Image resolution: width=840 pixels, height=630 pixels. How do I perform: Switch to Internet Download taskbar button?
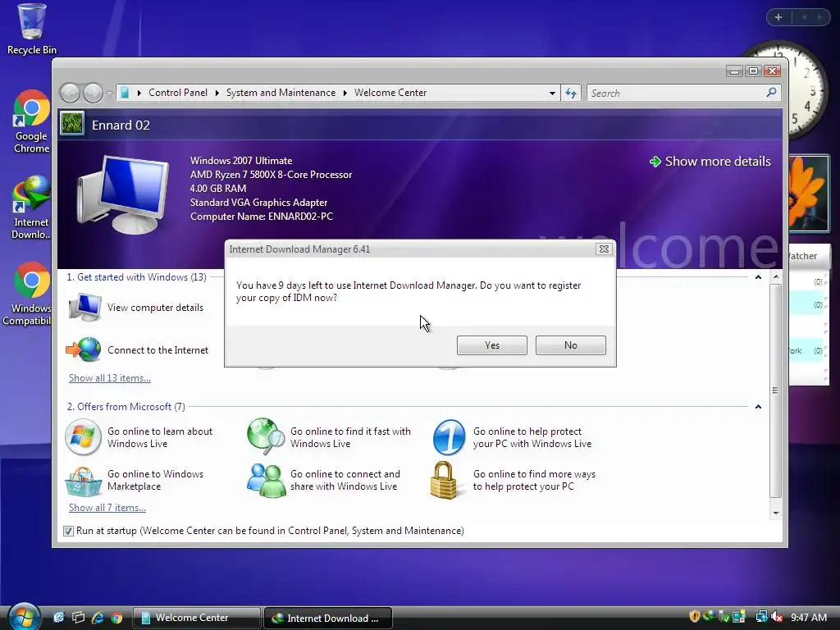click(328, 619)
